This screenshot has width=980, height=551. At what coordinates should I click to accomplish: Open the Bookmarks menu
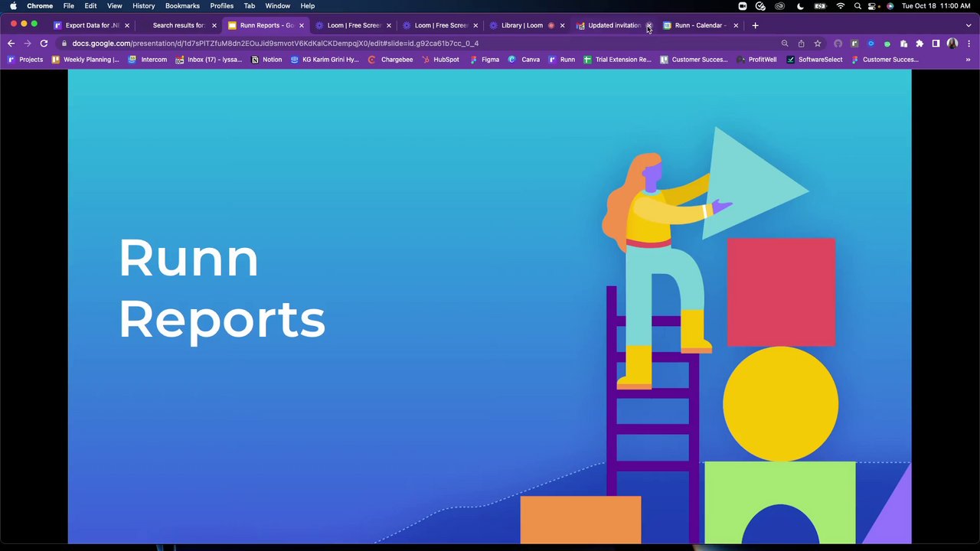[x=182, y=6]
